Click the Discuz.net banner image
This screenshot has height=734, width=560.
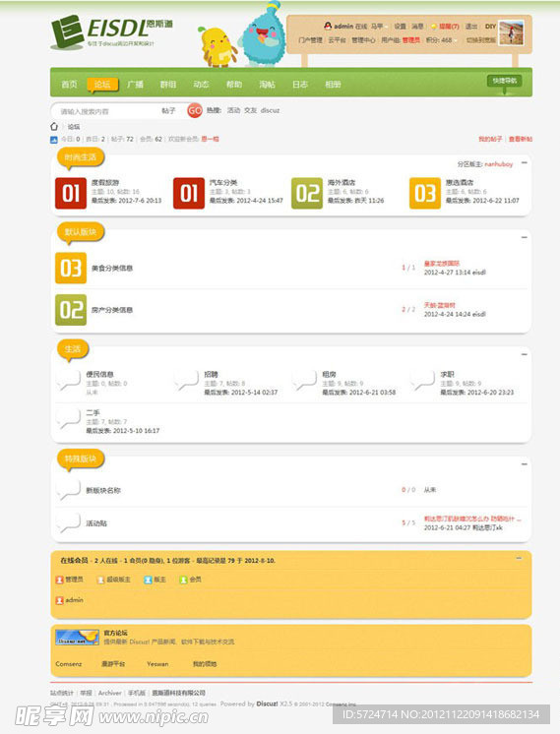pyautogui.click(x=77, y=638)
